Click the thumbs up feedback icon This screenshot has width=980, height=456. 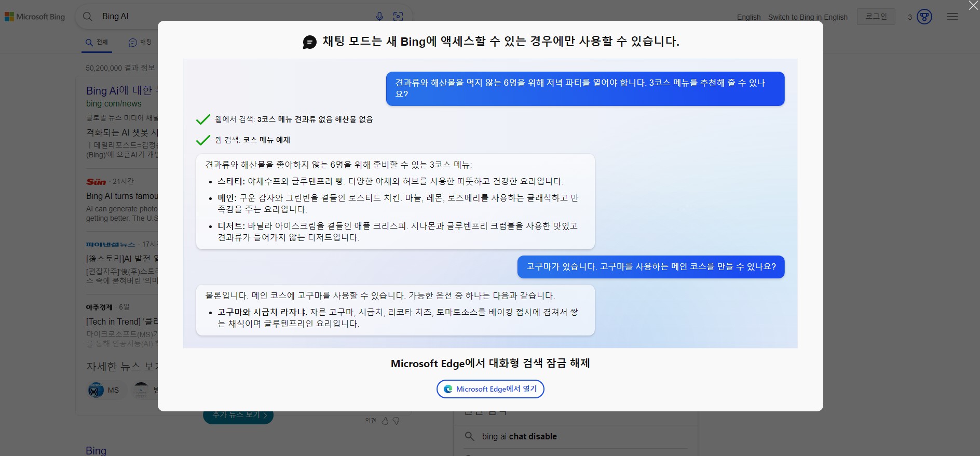(385, 421)
